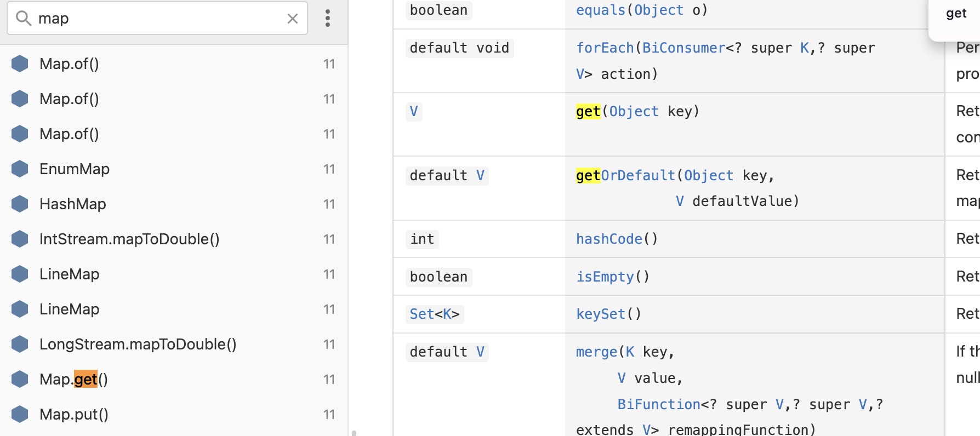
Task: Select the EnumMap search result
Action: [174, 169]
